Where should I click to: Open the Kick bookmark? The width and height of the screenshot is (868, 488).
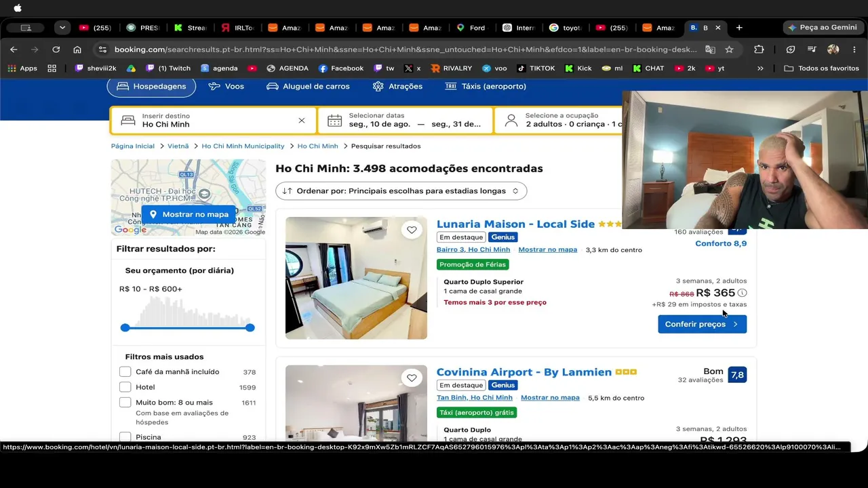(x=578, y=68)
